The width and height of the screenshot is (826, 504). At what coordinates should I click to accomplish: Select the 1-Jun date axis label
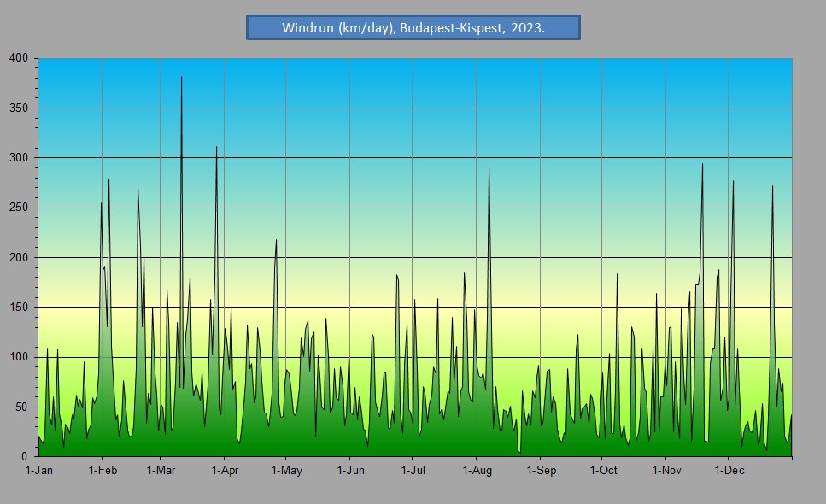coord(350,470)
